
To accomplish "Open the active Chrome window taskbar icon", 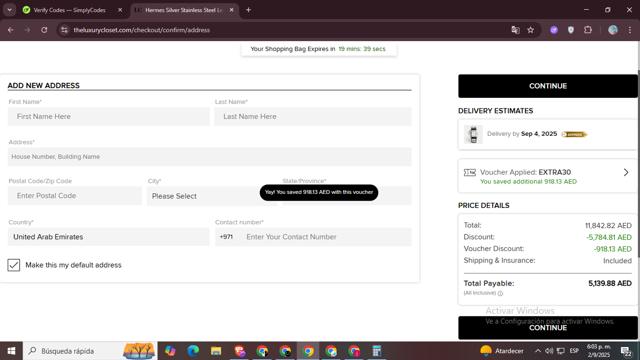I will (x=308, y=351).
